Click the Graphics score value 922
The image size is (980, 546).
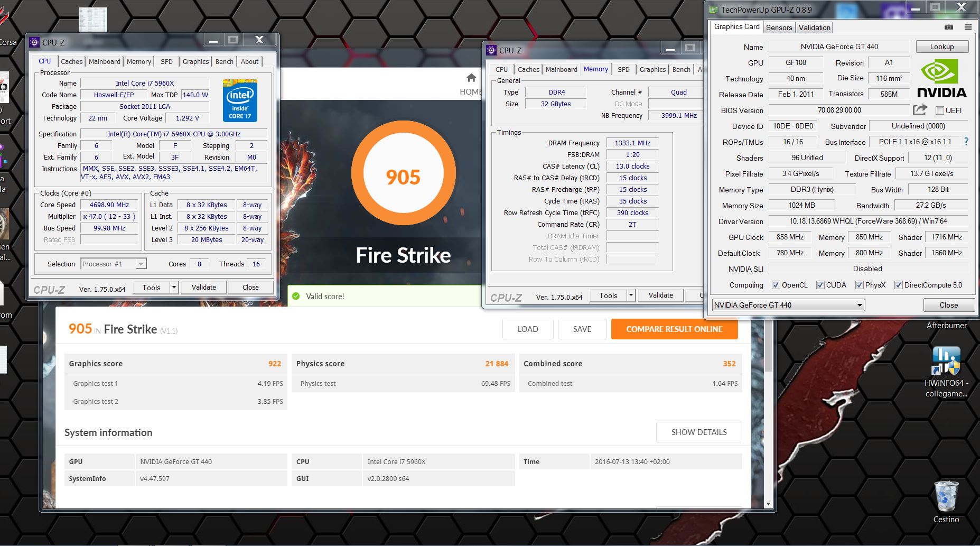(x=275, y=364)
